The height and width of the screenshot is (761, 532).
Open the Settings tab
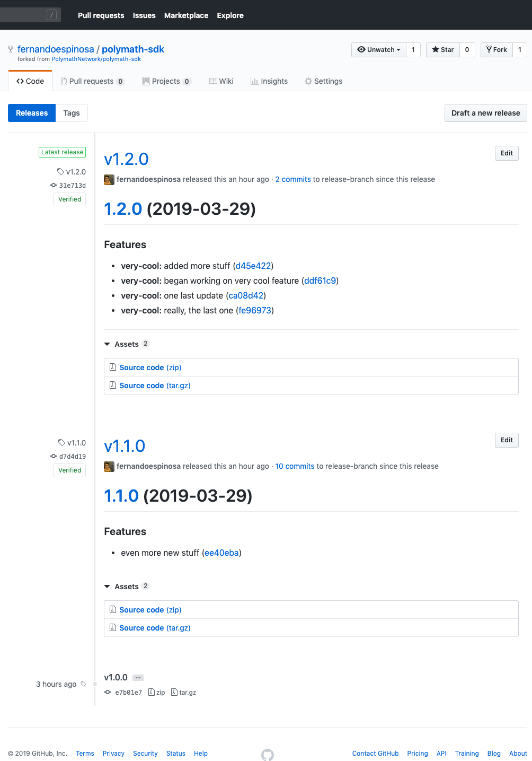pos(323,81)
